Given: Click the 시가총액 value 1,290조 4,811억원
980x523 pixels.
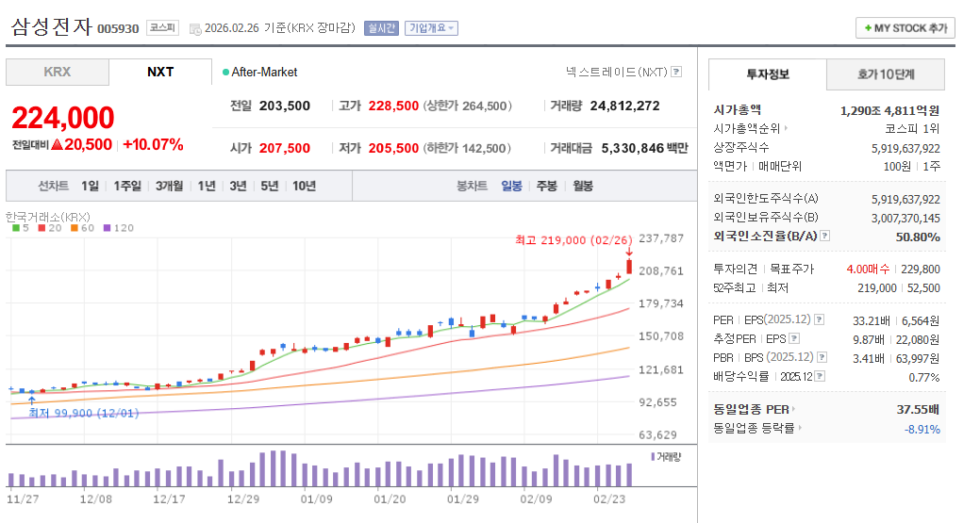Looking at the screenshot, I should [x=890, y=110].
